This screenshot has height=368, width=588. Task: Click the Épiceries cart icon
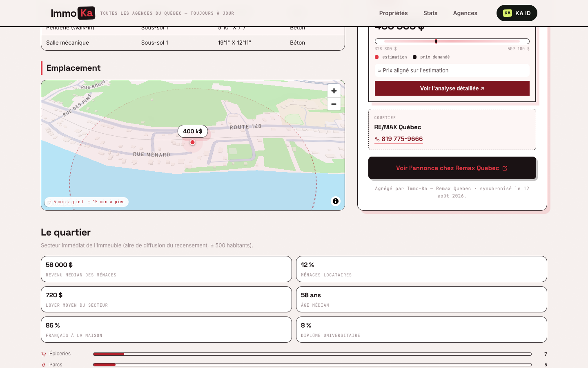coord(44,354)
